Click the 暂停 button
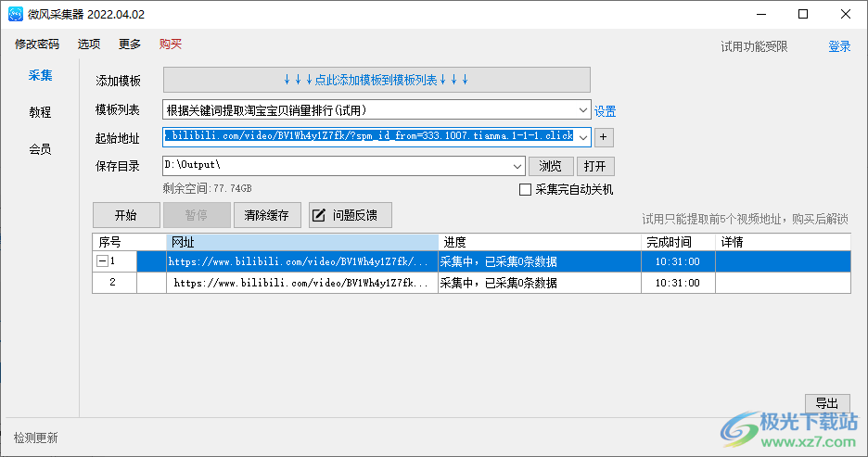This screenshot has height=457, width=868. (197, 215)
